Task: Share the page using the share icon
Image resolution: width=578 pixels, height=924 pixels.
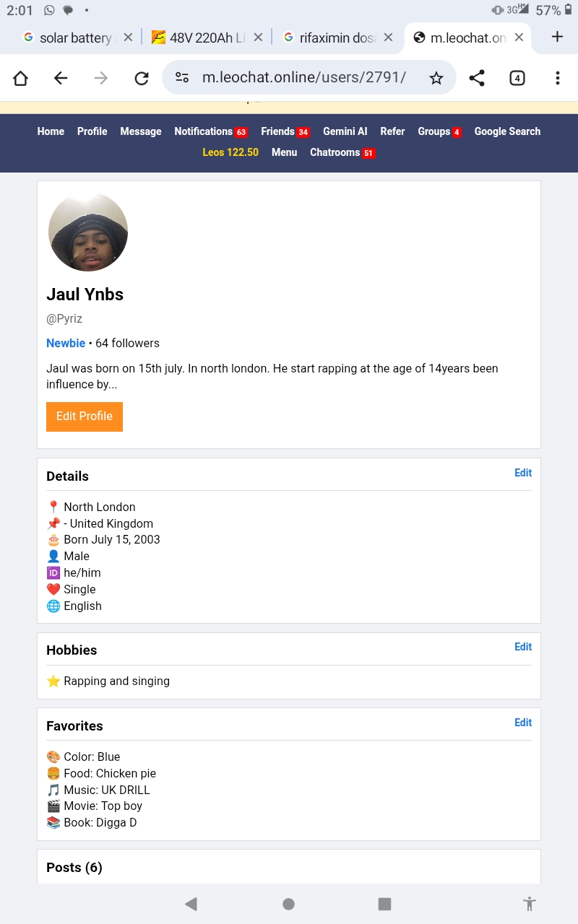Action: [477, 78]
